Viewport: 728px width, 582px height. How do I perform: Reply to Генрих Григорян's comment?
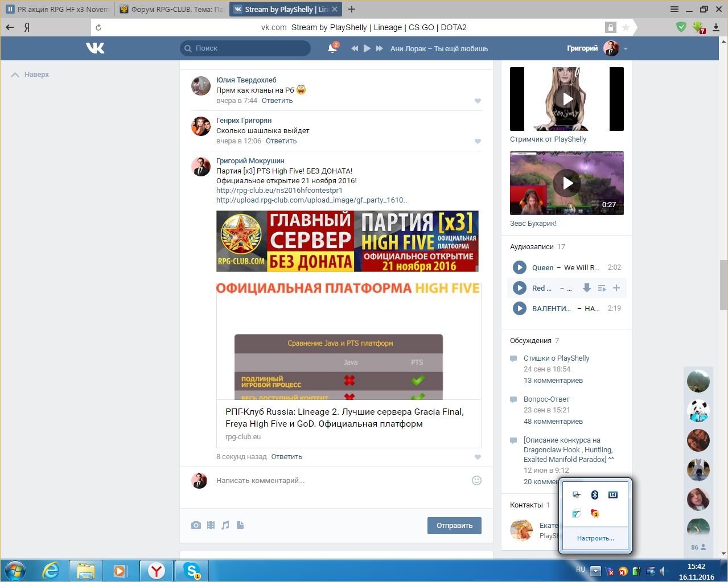(x=281, y=141)
